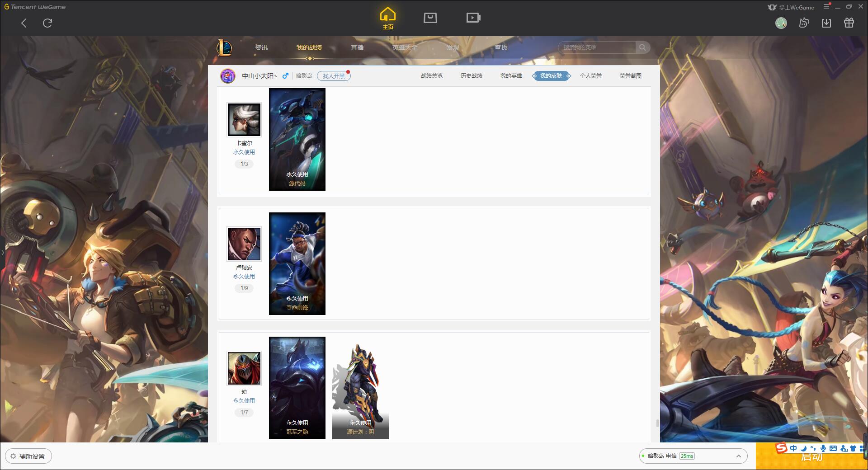Go back with the left arrow
The width and height of the screenshot is (868, 470).
24,23
